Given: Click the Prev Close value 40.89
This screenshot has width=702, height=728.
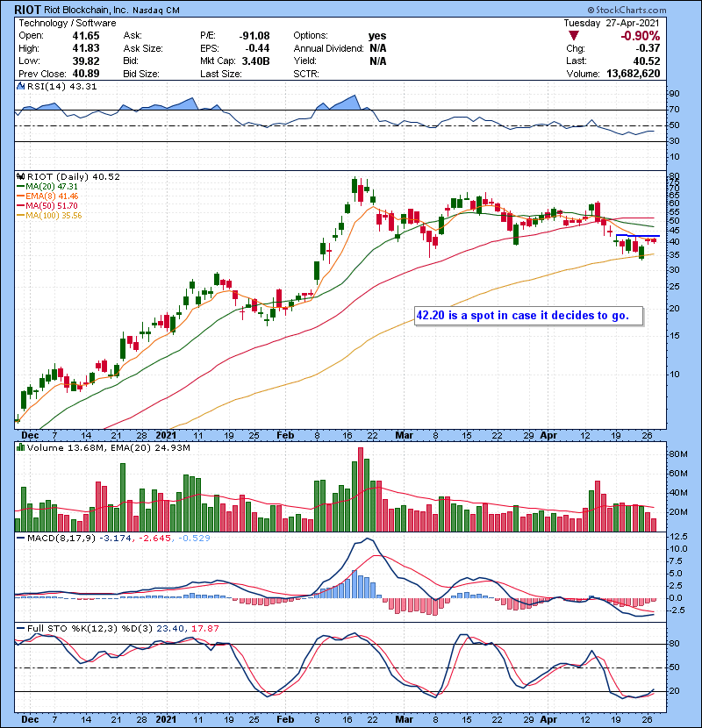Looking at the screenshot, I should pos(86,74).
